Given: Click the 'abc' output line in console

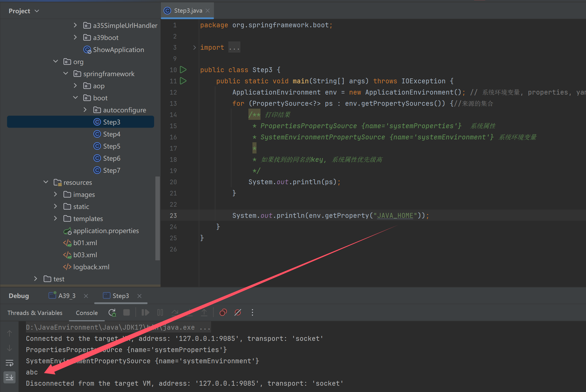Looking at the screenshot, I should (32, 372).
